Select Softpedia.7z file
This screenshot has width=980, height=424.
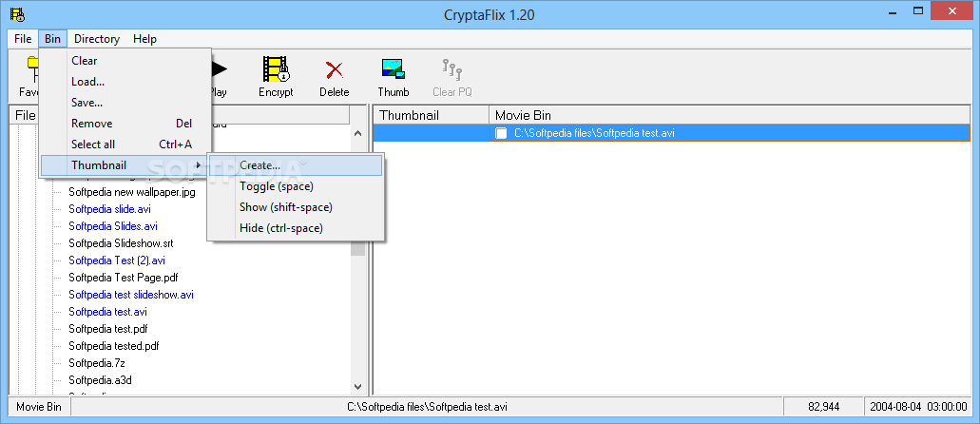pos(97,362)
